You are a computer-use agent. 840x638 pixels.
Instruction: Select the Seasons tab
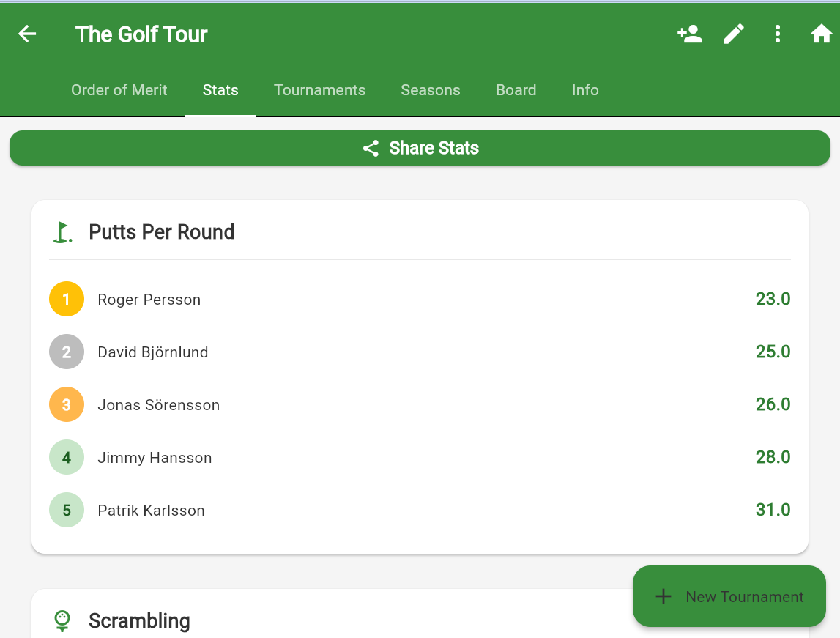pos(431,90)
